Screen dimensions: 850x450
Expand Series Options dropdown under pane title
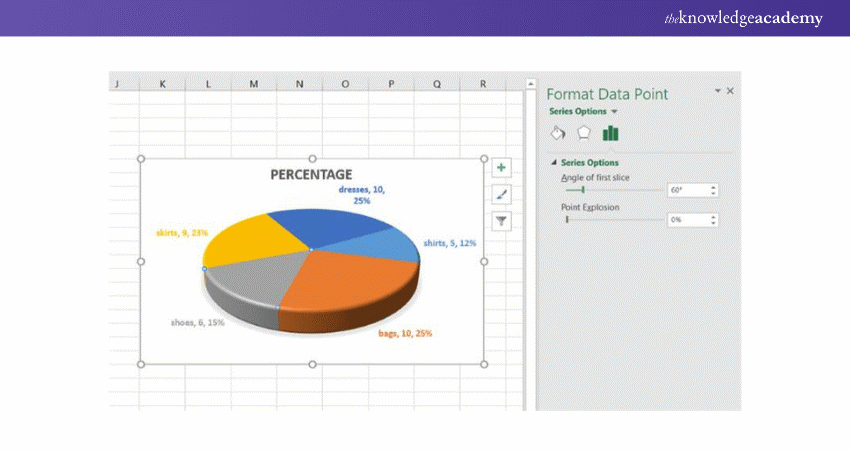coord(614,112)
